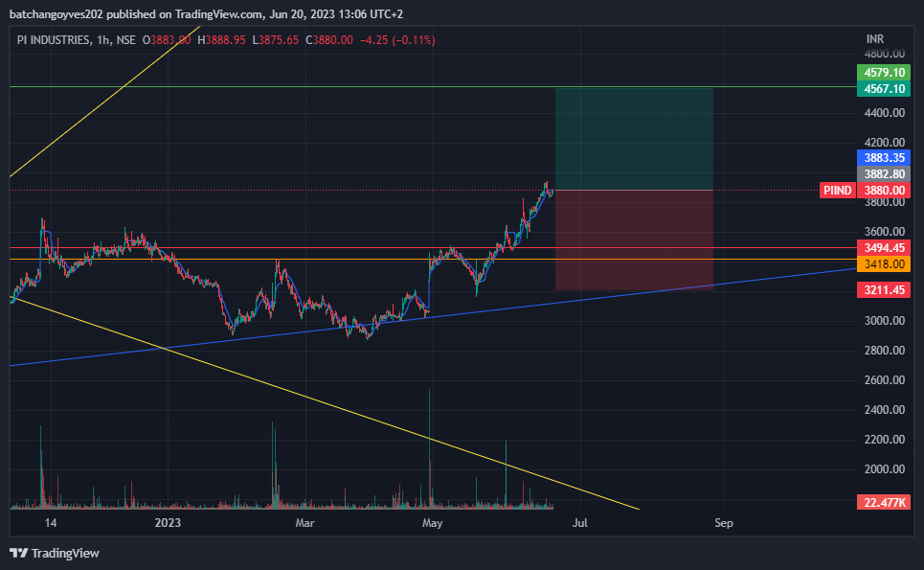The image size is (924, 570).
Task: Click the 3600.00 price axis tick
Action: coord(885,232)
